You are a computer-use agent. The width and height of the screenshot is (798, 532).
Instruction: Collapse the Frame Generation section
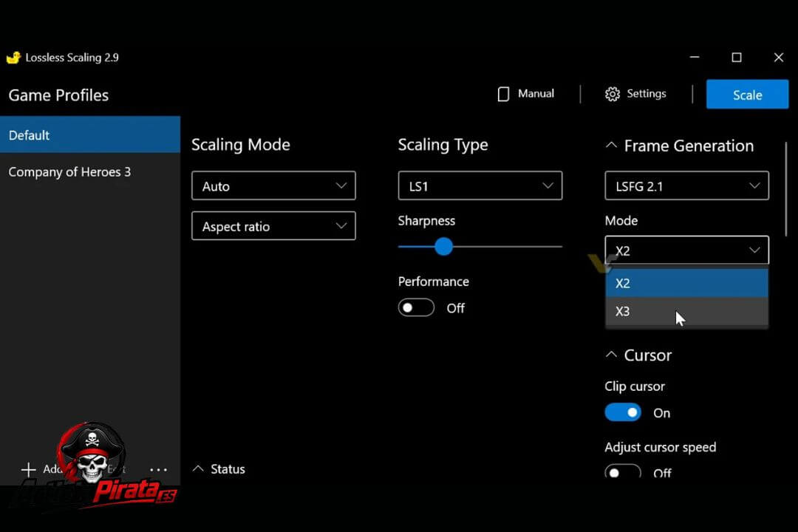click(x=611, y=146)
